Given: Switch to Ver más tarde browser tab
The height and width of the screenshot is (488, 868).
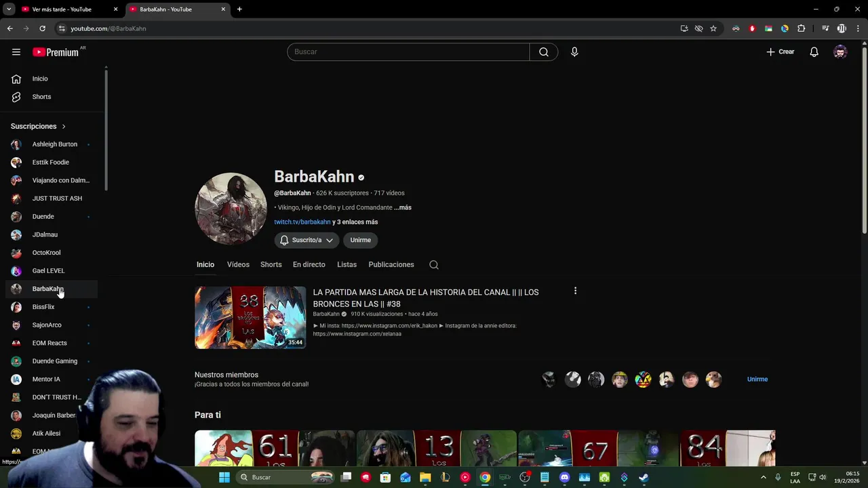Looking at the screenshot, I should click(x=62, y=9).
